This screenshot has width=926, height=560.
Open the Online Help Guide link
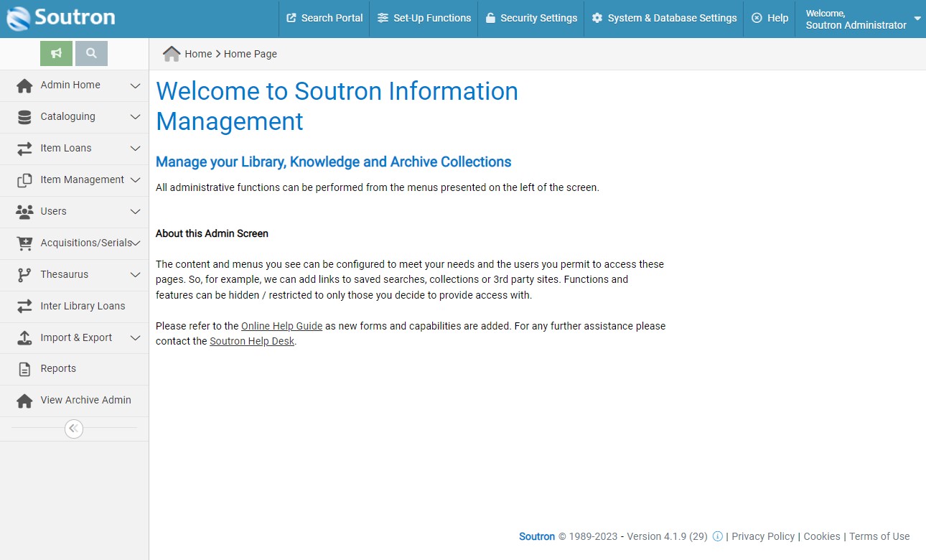(281, 326)
